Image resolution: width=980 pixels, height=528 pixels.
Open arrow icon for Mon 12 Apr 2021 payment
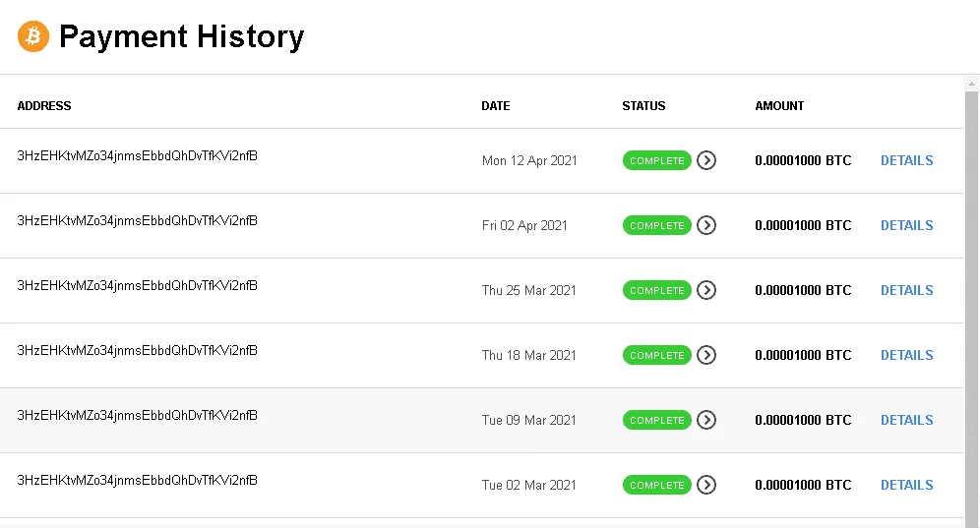pyautogui.click(x=706, y=160)
